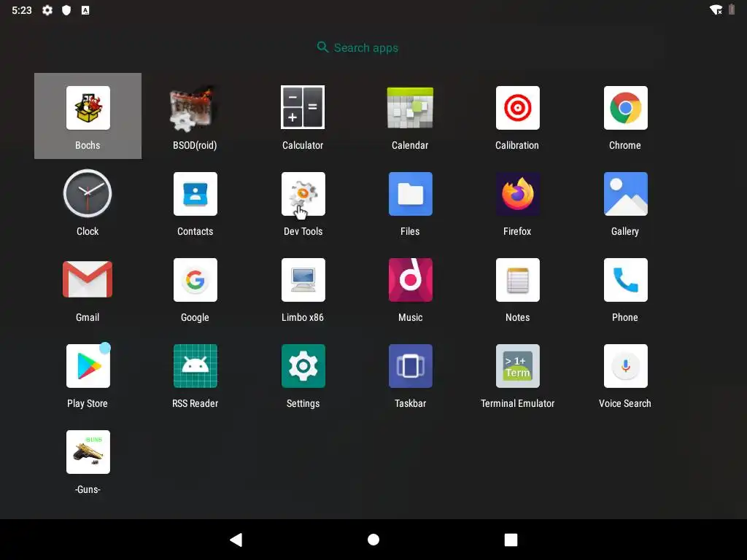Tap the Android home navigation button
The image size is (747, 560).
pyautogui.click(x=373, y=540)
